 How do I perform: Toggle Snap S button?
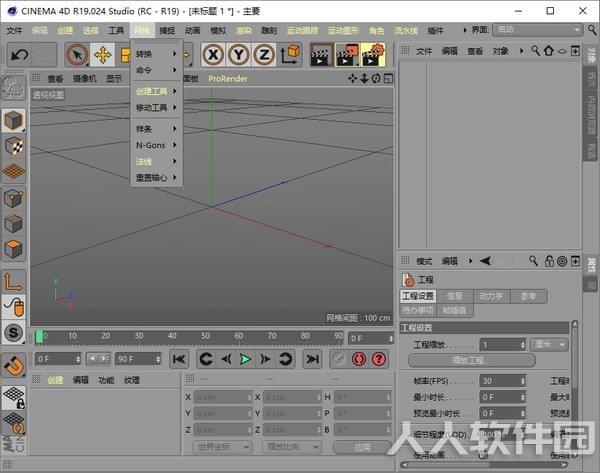click(13, 332)
